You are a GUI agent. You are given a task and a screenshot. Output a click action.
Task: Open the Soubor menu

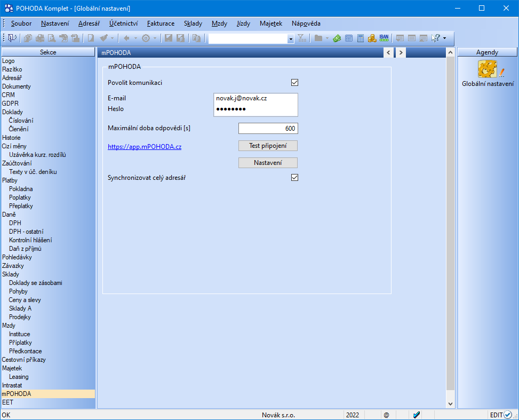tap(21, 23)
